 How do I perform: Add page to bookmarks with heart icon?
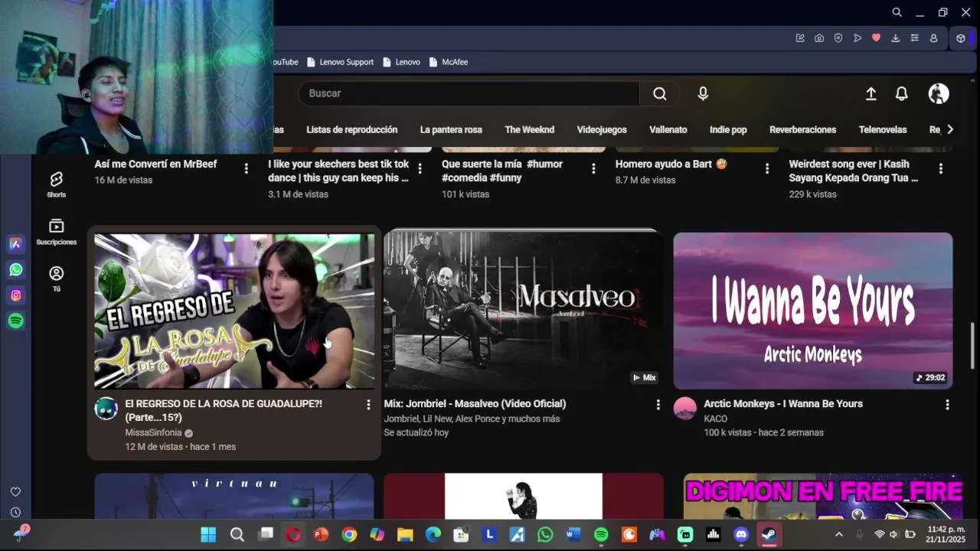coord(877,38)
